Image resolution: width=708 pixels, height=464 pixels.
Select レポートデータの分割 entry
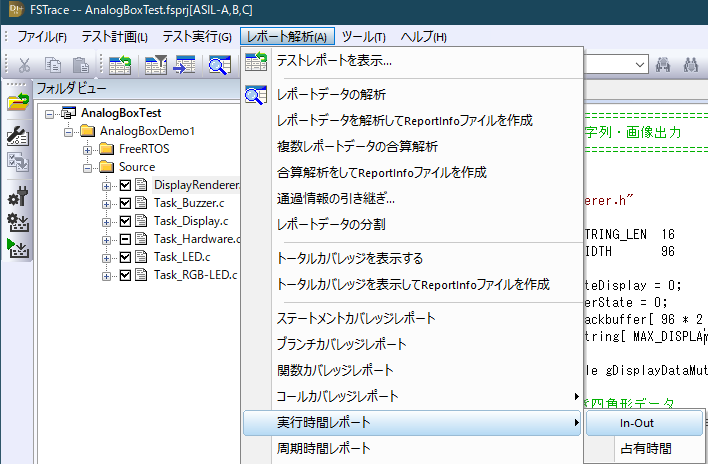(412, 224)
